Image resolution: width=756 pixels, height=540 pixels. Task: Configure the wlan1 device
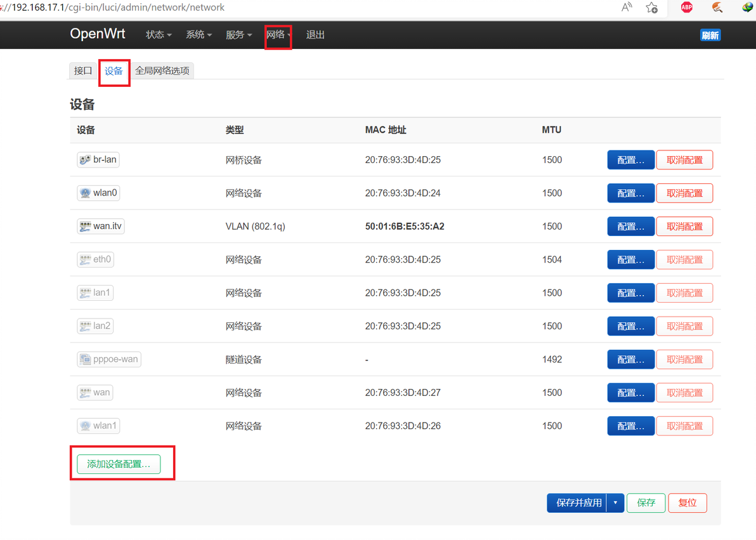click(630, 426)
